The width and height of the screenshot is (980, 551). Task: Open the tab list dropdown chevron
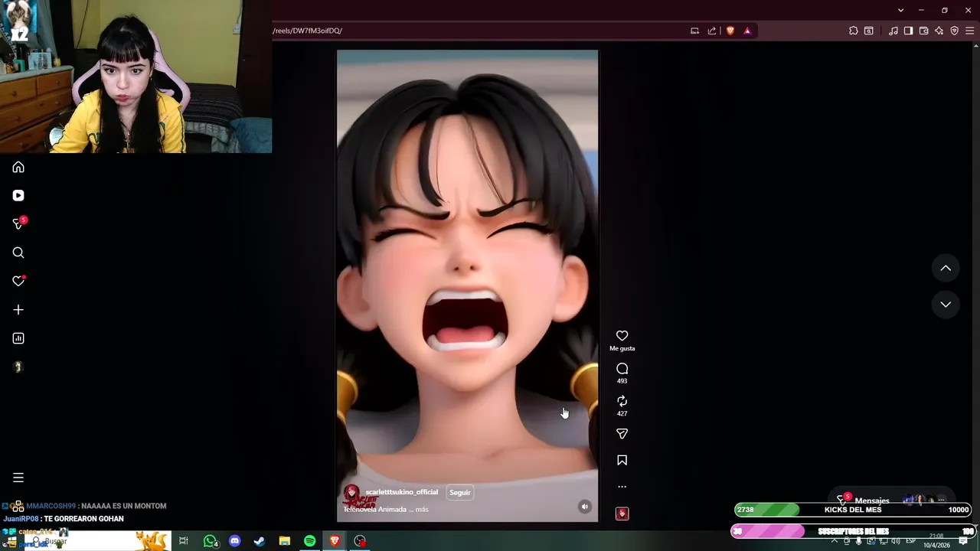pyautogui.click(x=900, y=10)
